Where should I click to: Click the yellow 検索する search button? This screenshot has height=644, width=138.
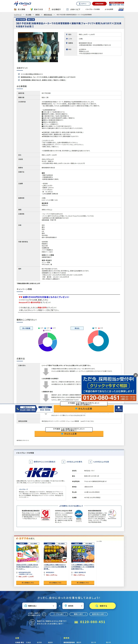(x=103, y=606)
